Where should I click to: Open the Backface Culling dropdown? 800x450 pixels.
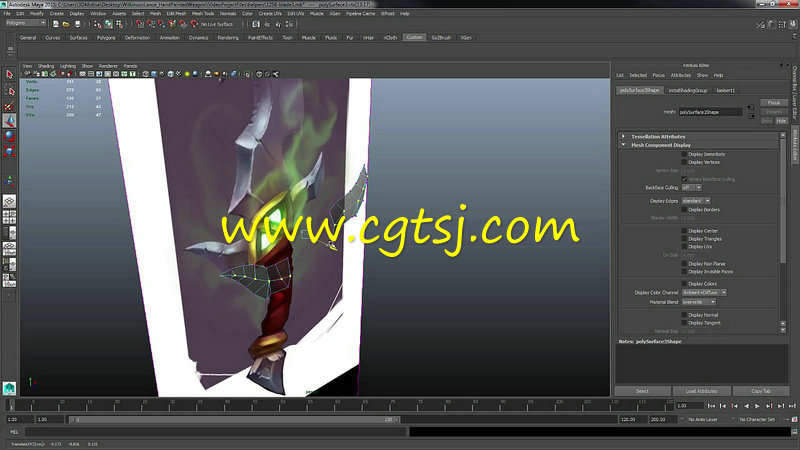point(692,188)
